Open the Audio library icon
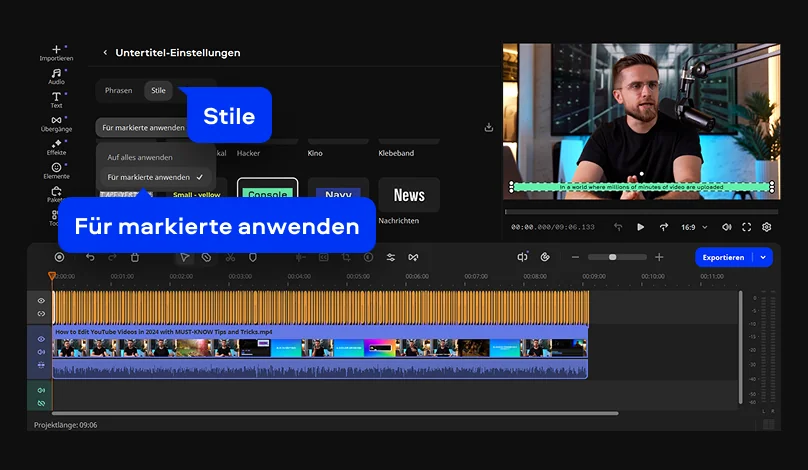 (x=56, y=76)
